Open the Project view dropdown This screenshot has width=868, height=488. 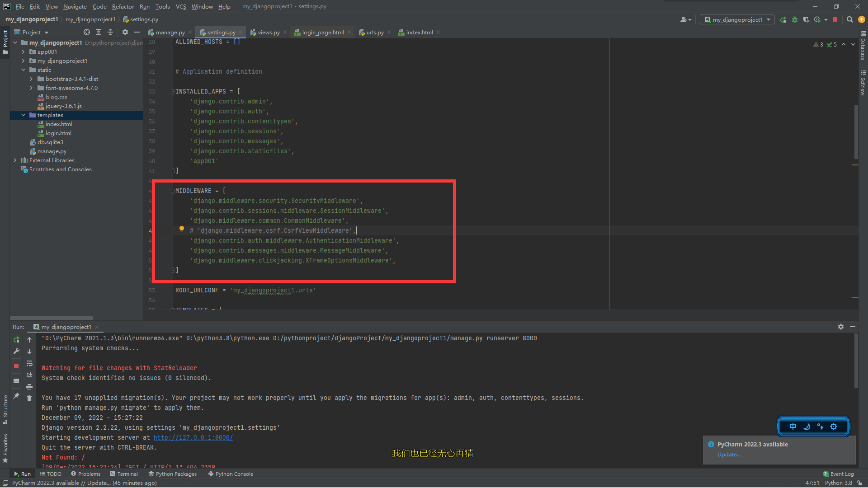click(x=32, y=32)
